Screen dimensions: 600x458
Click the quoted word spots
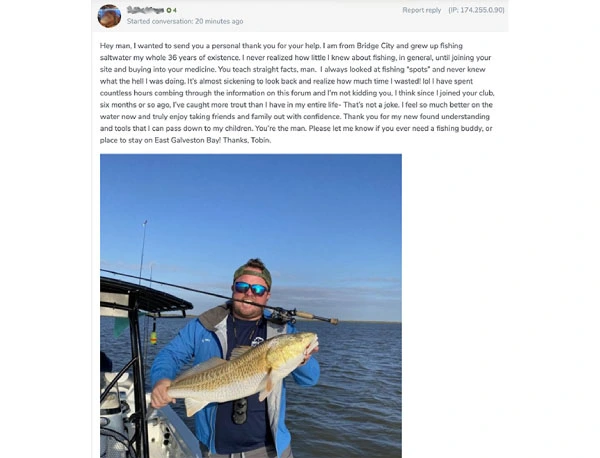pyautogui.click(x=418, y=70)
